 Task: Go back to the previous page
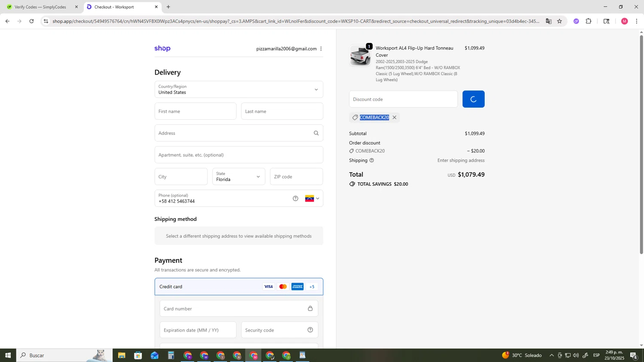click(7, 21)
